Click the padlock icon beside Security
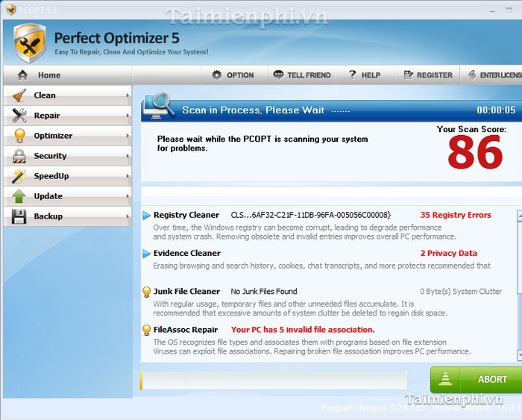522x420 pixels. coord(19,156)
